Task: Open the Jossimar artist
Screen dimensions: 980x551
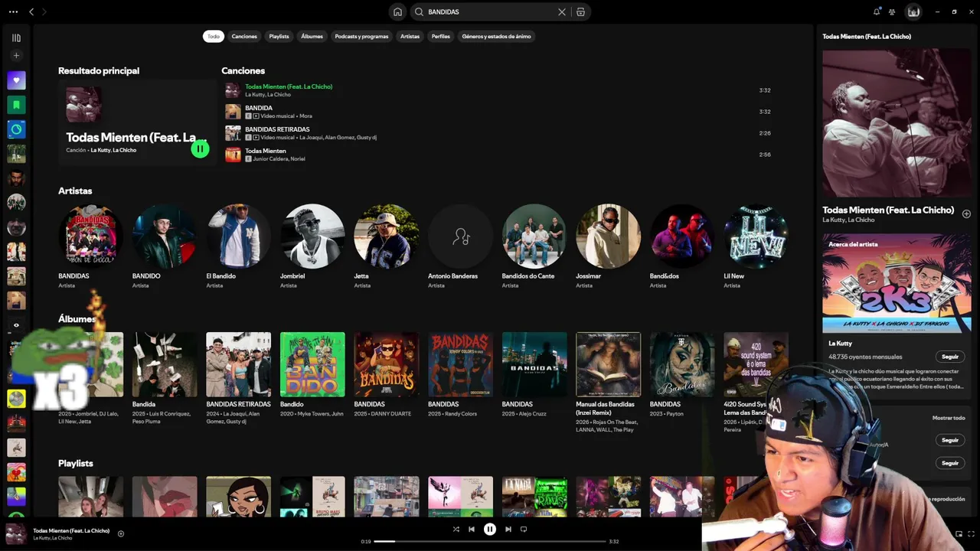Action: pyautogui.click(x=609, y=236)
